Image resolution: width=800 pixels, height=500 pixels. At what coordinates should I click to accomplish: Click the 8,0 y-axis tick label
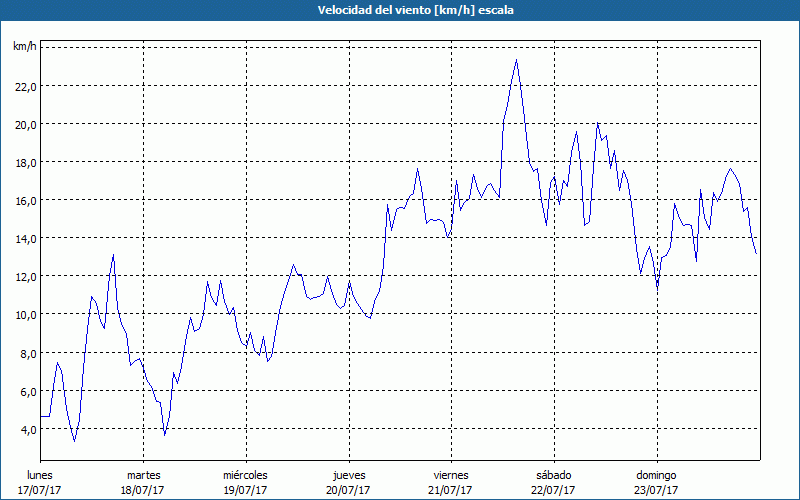click(x=27, y=353)
